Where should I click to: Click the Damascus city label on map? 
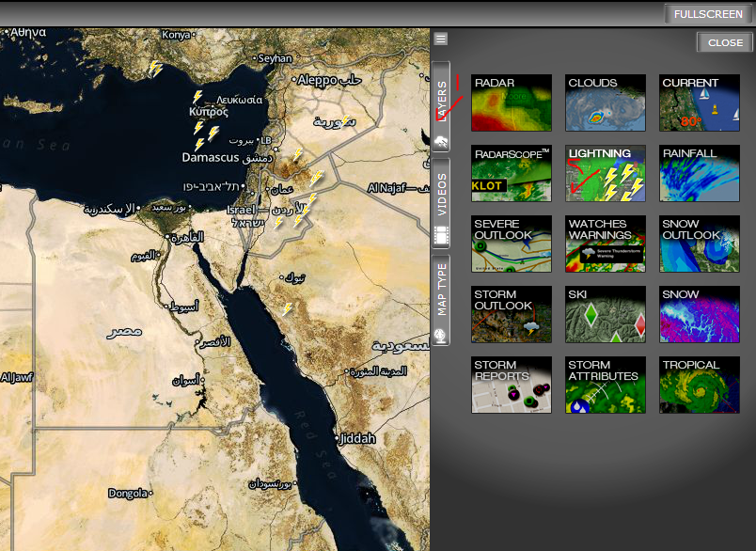coord(211,158)
